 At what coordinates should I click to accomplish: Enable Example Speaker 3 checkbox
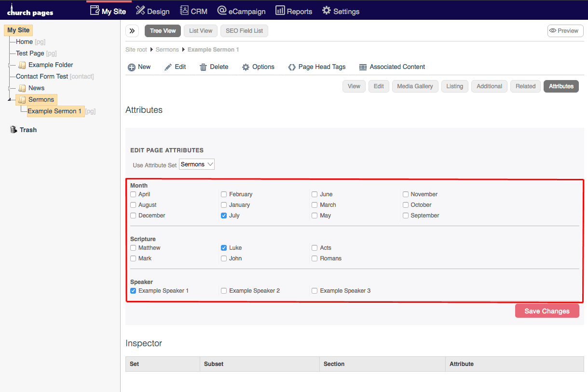coord(315,291)
